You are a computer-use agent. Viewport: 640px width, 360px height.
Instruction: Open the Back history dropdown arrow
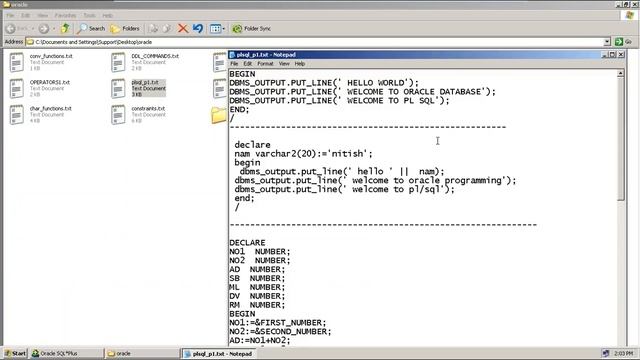[33, 29]
